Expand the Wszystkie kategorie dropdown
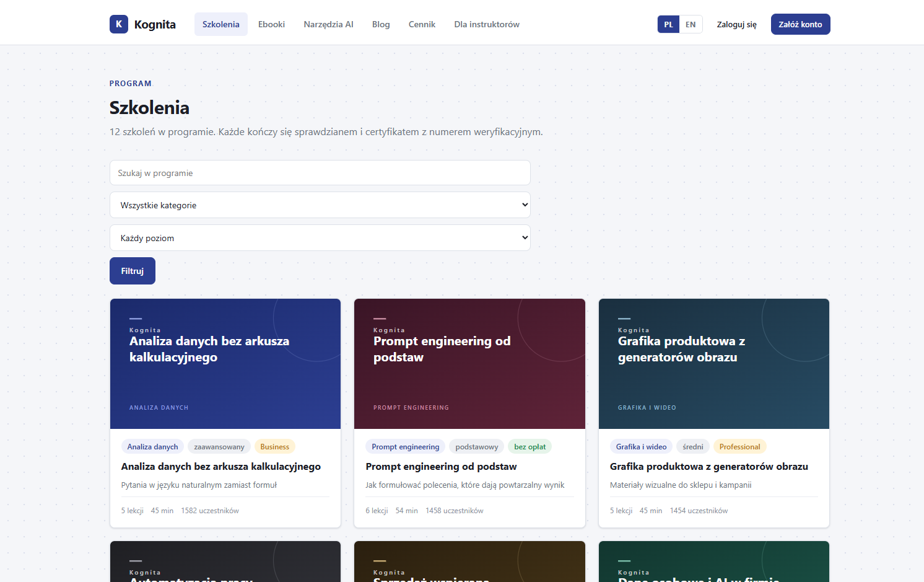The height and width of the screenshot is (582, 924). tap(320, 205)
